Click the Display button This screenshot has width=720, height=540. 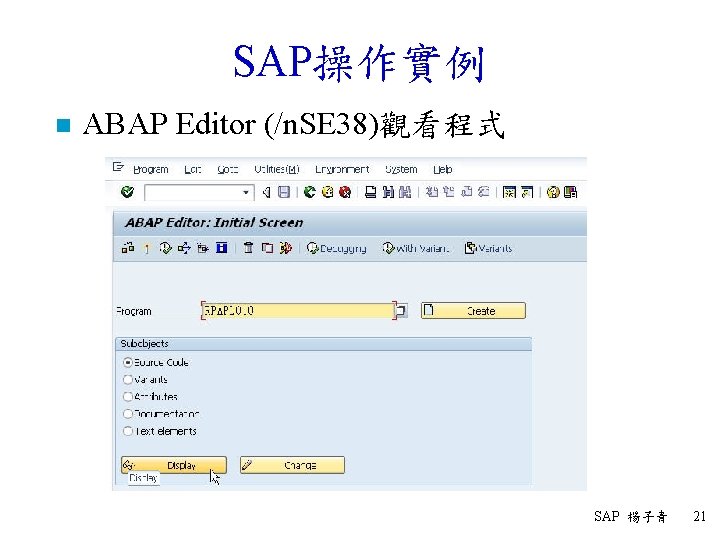174,465
